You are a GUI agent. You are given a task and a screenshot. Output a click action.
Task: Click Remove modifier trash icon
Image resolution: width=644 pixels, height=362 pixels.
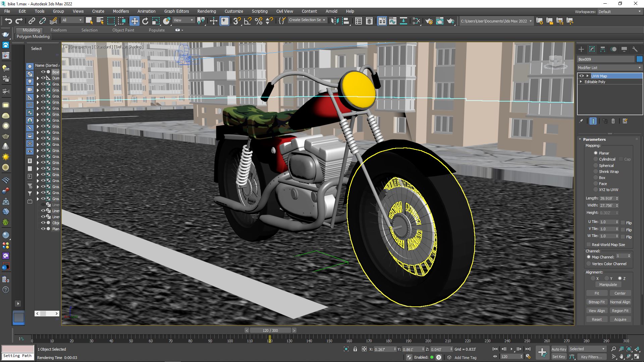point(613,121)
